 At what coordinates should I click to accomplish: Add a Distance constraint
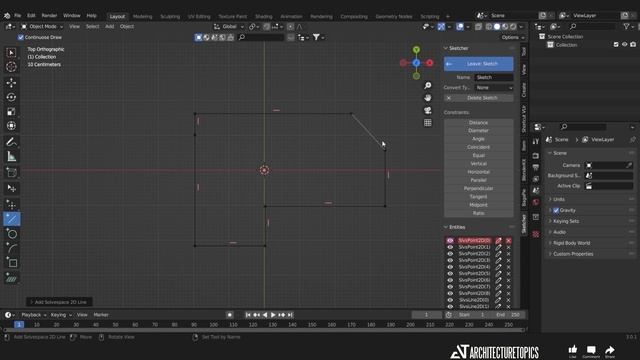478,122
